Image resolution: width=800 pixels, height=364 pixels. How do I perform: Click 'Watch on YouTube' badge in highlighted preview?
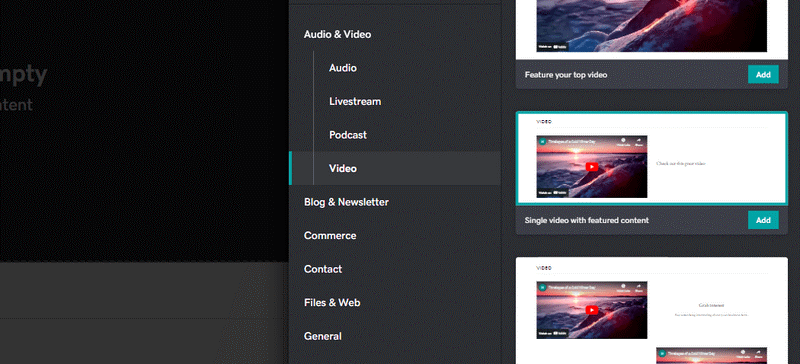[x=552, y=193]
